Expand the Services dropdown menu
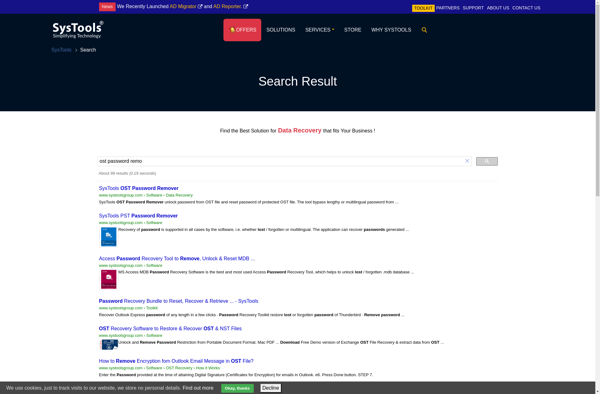This screenshot has height=394, width=600. pyautogui.click(x=319, y=30)
